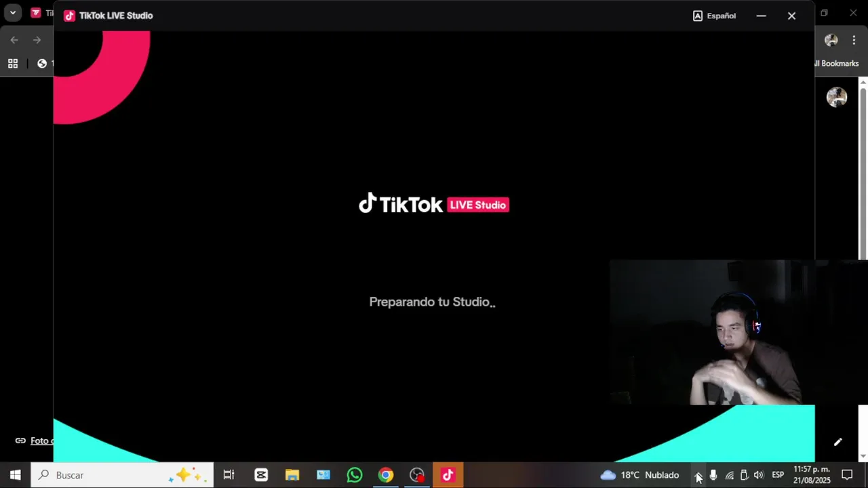868x488 pixels.
Task: Open Task View on the taskbar
Action: (229, 475)
